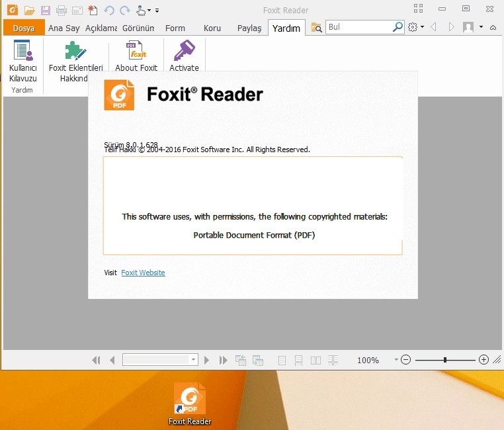Click the magnifier search icon in Bul box
The height and width of the screenshot is (430, 504).
pos(398,27)
